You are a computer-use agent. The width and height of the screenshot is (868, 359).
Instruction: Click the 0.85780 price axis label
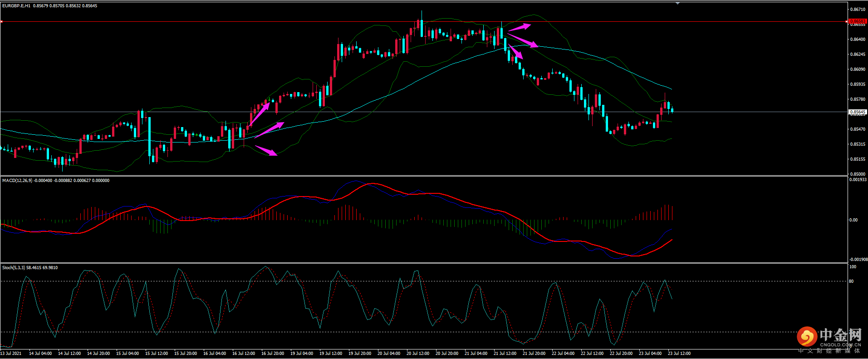click(x=858, y=99)
